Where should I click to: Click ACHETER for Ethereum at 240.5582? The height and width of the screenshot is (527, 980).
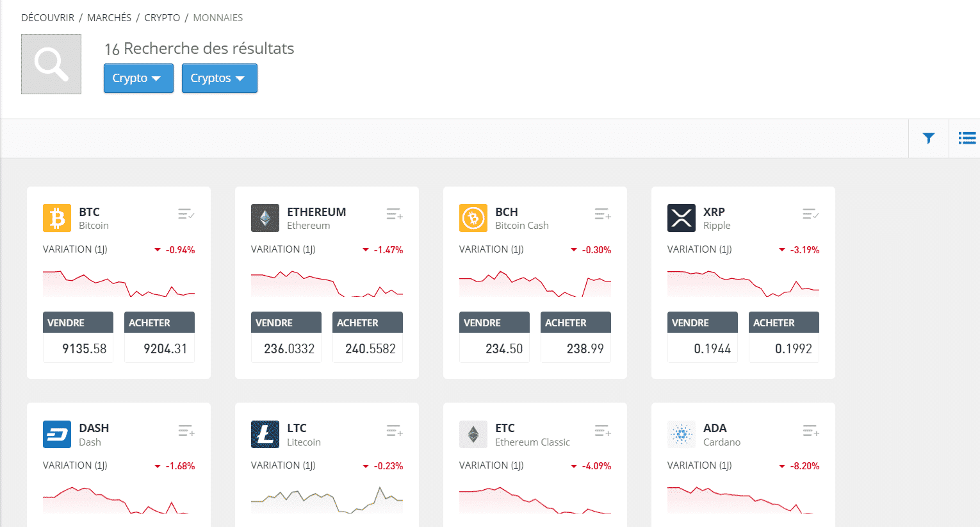pos(368,337)
